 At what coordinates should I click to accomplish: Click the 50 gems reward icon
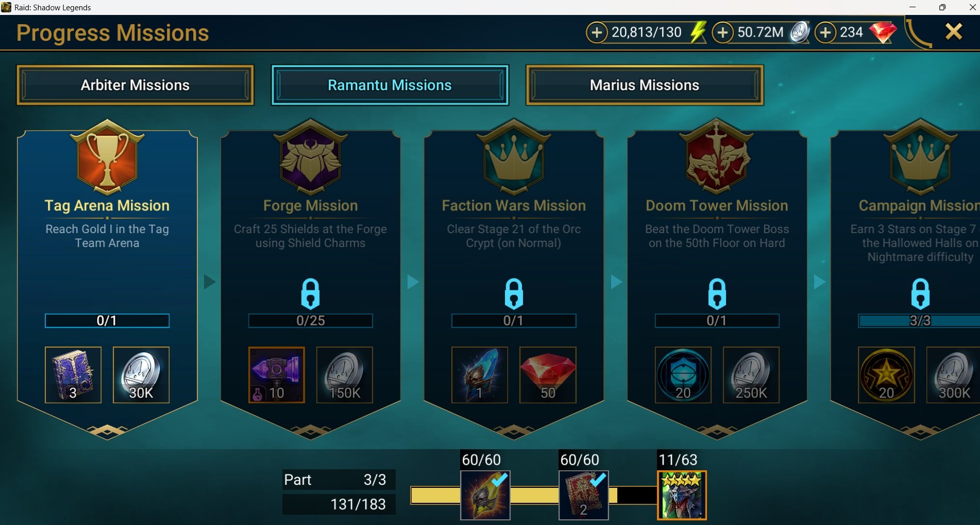click(x=548, y=375)
